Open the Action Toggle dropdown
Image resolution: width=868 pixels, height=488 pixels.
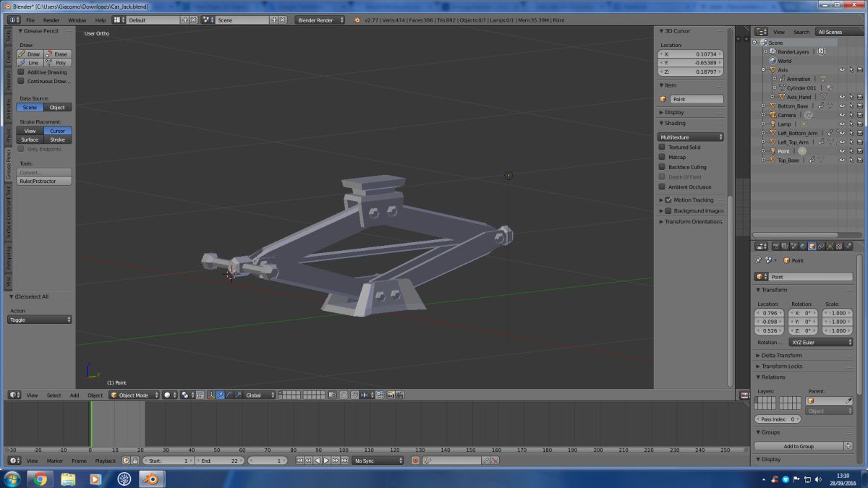(40, 320)
